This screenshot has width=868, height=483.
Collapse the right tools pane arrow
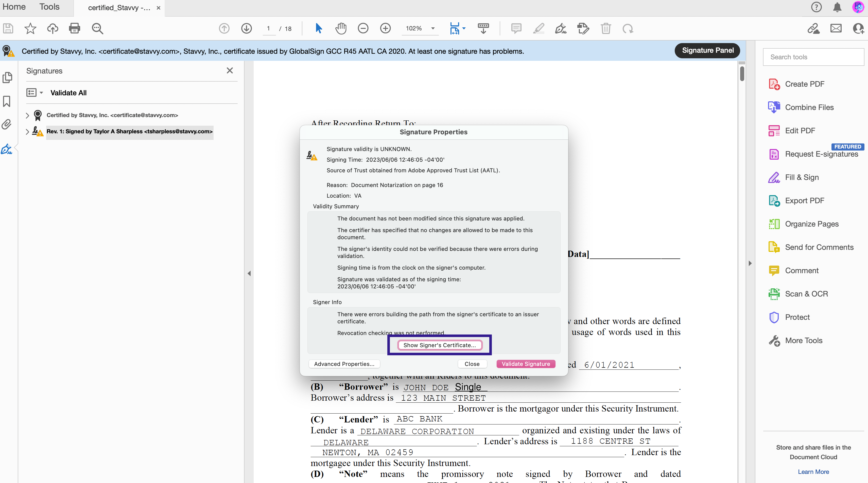coord(750,263)
